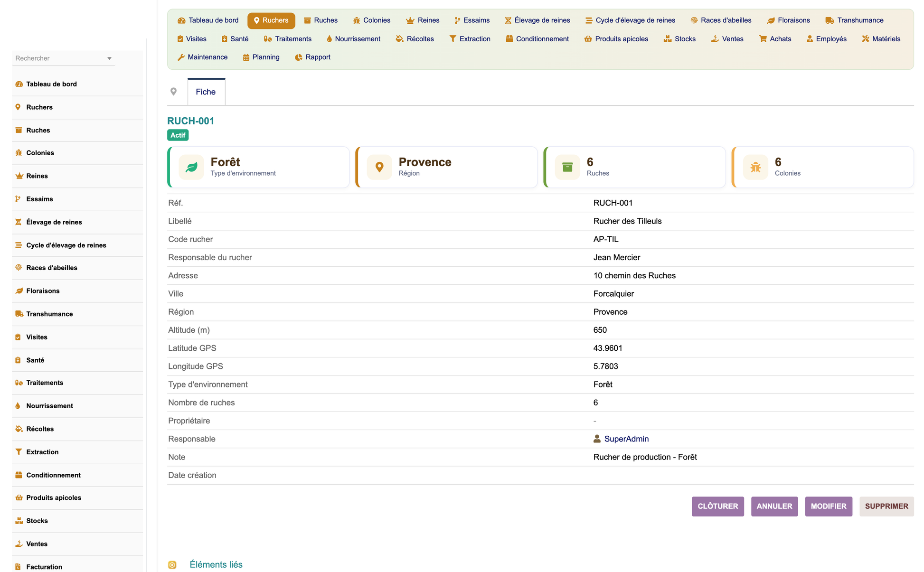The image size is (924, 572).
Task: Go to Ventes in top menu
Action: (727, 39)
